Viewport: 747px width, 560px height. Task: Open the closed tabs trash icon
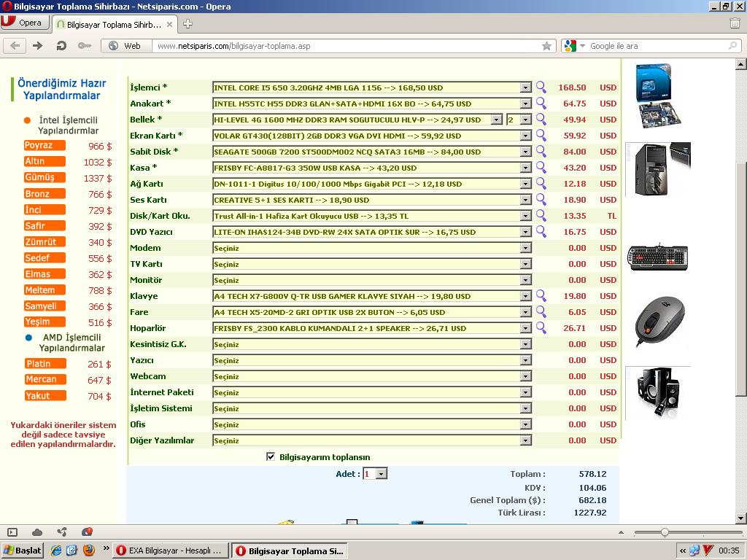(x=735, y=23)
